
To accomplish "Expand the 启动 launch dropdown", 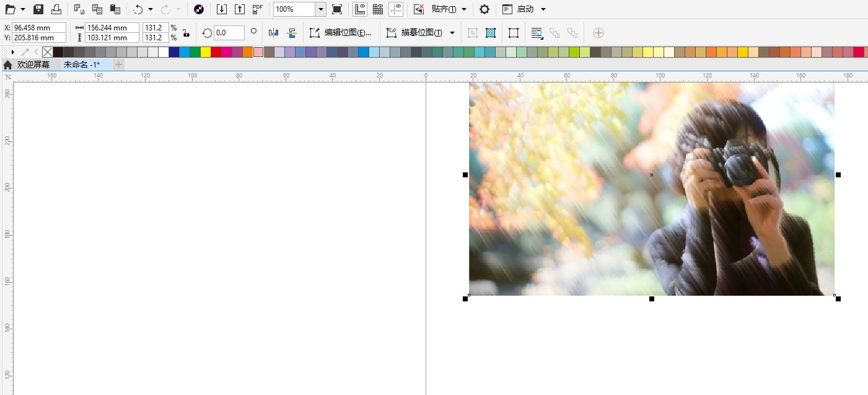I will [543, 9].
